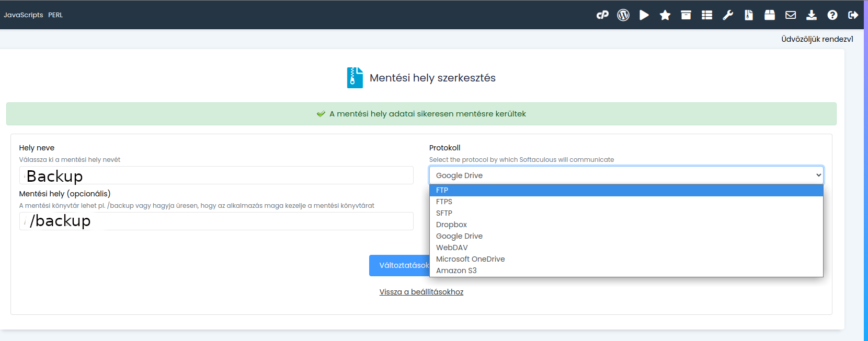Screen dimensions: 868x341
Task: Open the PERL category menu
Action: [x=55, y=15]
